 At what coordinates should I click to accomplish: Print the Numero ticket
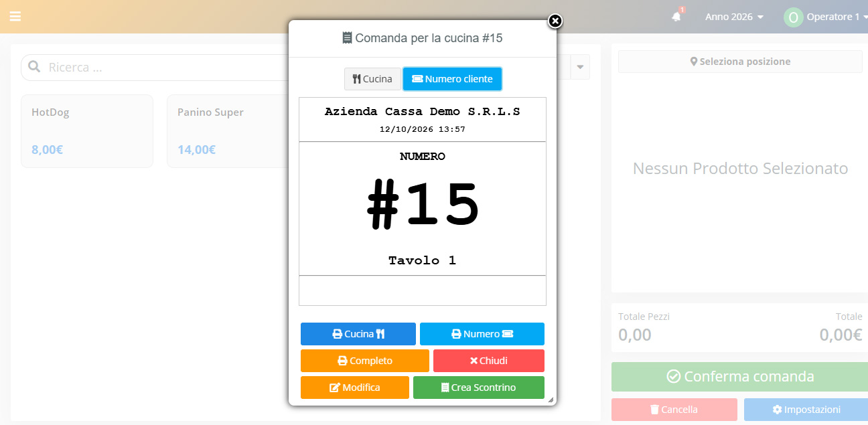482,334
